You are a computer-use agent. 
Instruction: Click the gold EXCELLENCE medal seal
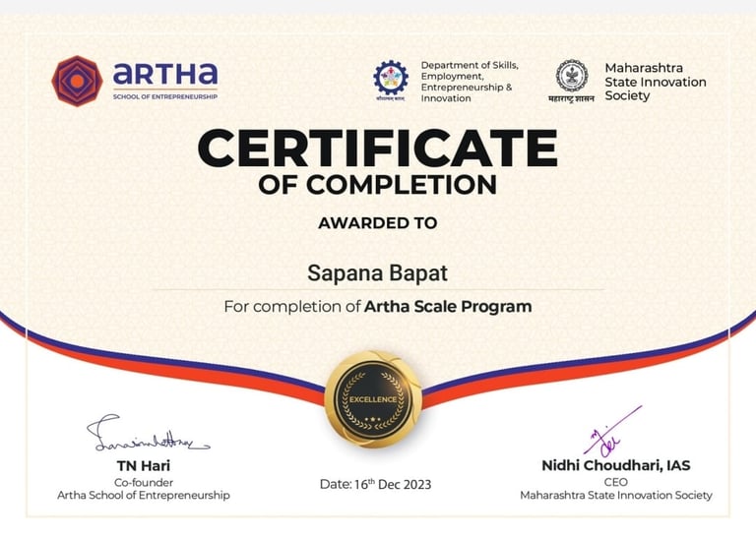373,399
